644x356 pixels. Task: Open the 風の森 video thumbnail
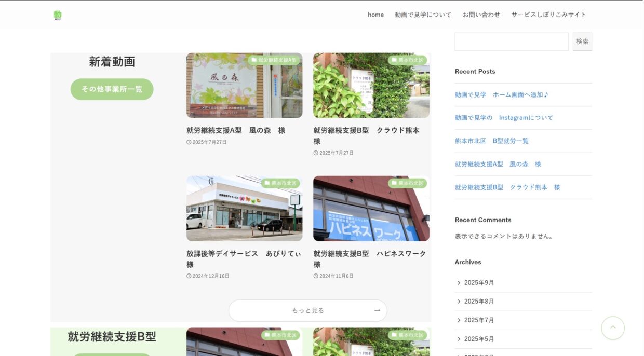(244, 86)
